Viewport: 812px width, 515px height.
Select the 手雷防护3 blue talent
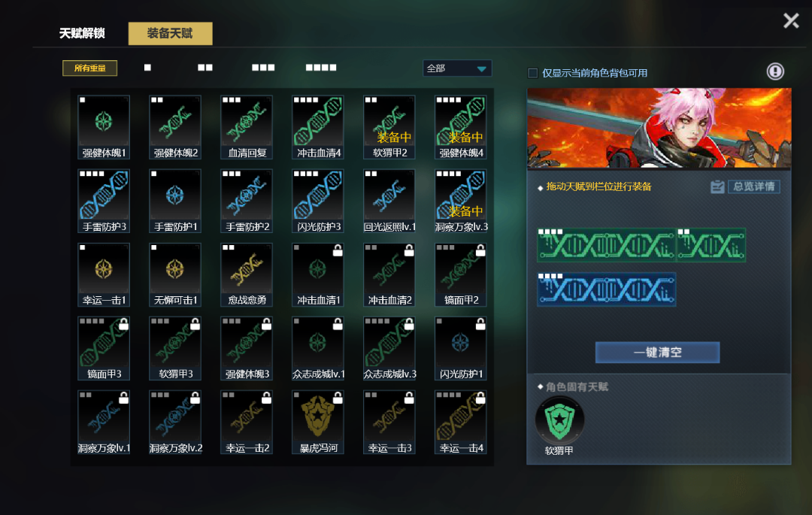tap(104, 201)
